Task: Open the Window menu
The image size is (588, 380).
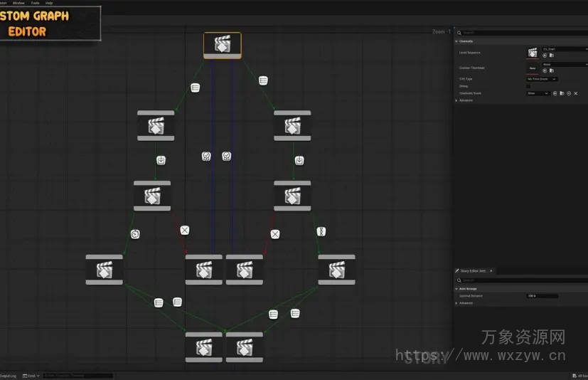Action: [x=18, y=3]
